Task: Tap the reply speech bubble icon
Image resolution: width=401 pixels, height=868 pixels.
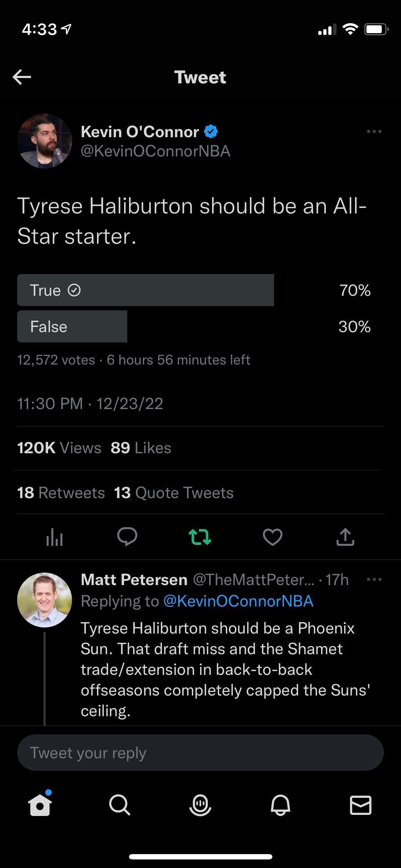Action: pyautogui.click(x=127, y=537)
